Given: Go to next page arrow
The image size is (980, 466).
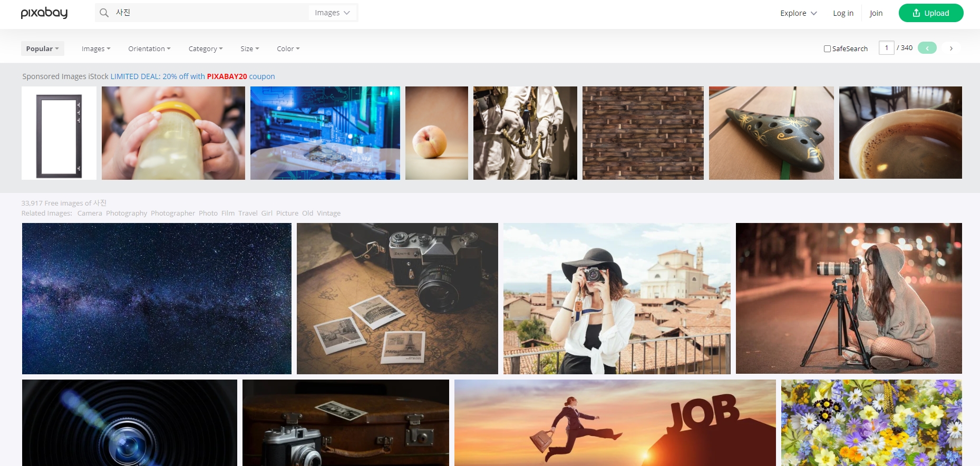Looking at the screenshot, I should point(951,48).
